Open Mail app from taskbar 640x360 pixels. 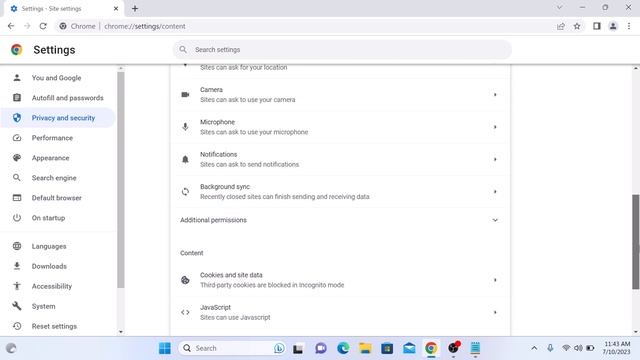[409, 348]
